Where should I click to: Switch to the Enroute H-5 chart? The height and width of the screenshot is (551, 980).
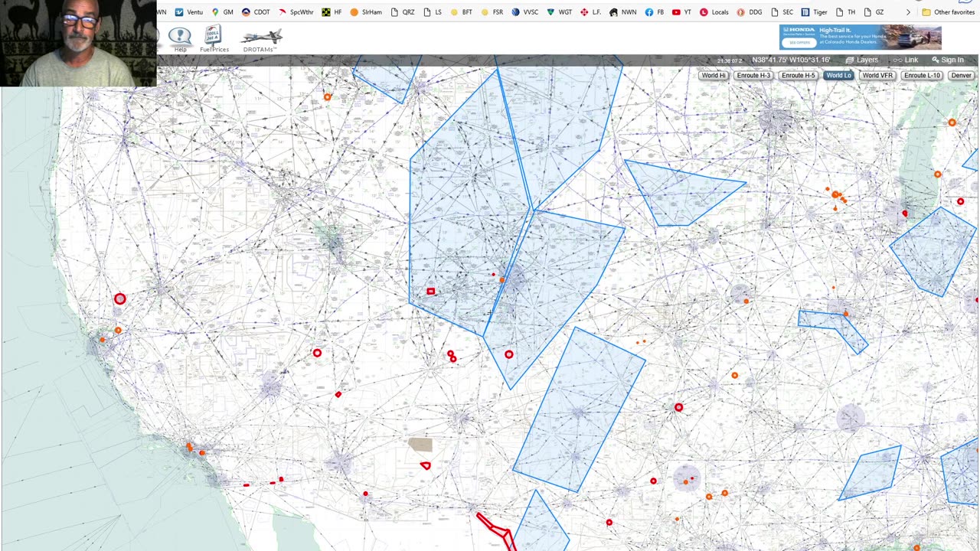tap(798, 76)
